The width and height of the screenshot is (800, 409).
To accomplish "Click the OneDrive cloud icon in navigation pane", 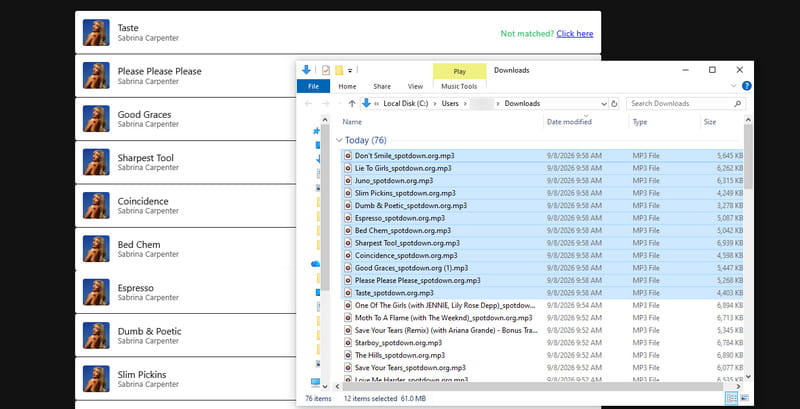I will pos(315,264).
